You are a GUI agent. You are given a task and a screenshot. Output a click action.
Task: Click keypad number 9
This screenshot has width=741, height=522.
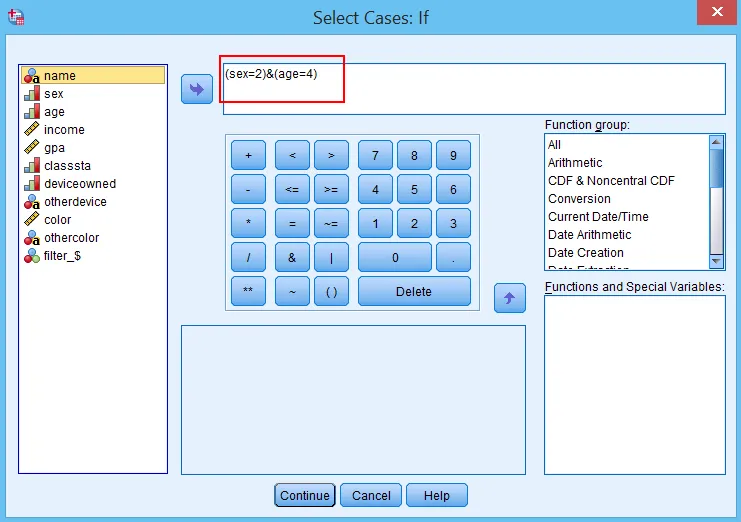click(x=453, y=155)
